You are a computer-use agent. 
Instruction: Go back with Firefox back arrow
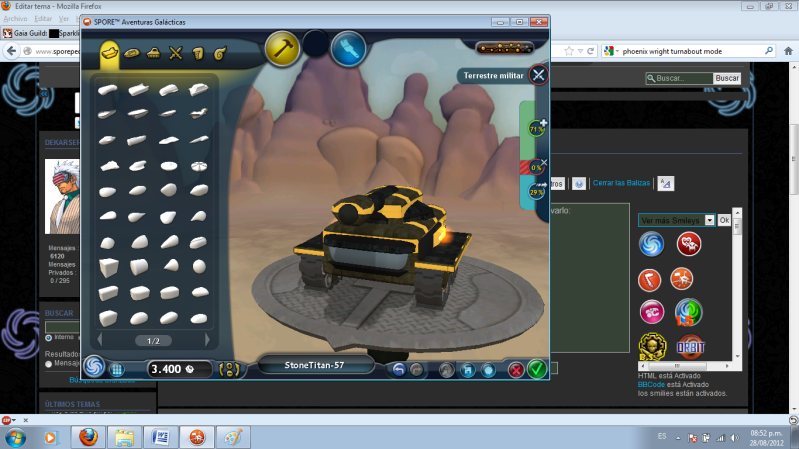12,51
